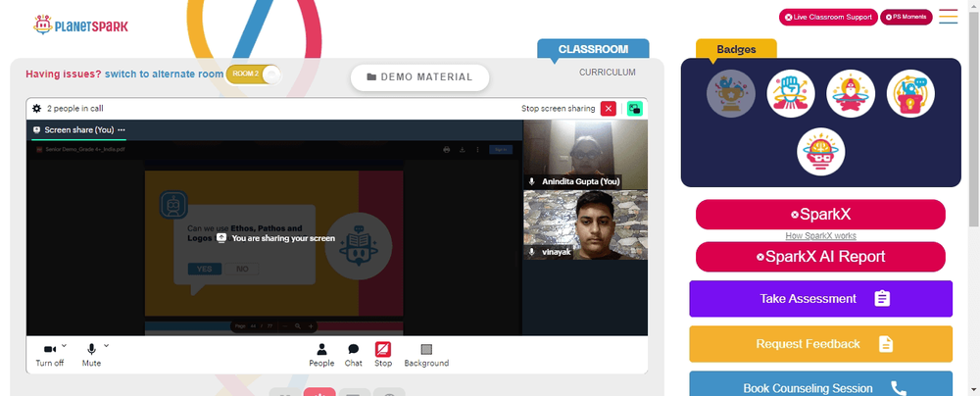Click vinayak's video thumbnail
The image size is (980, 396).
pos(585,224)
